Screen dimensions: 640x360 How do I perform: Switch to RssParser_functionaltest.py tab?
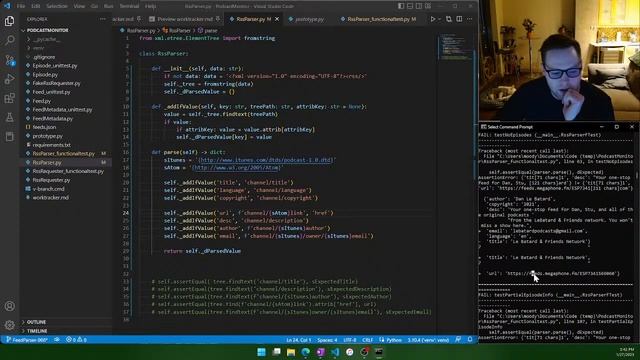tap(378, 19)
